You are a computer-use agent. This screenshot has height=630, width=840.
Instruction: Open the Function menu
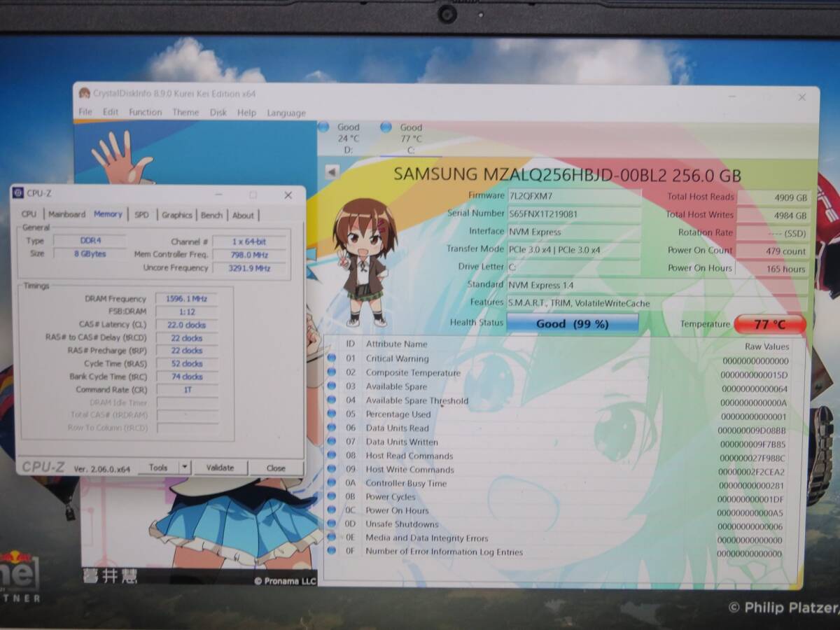click(x=145, y=112)
